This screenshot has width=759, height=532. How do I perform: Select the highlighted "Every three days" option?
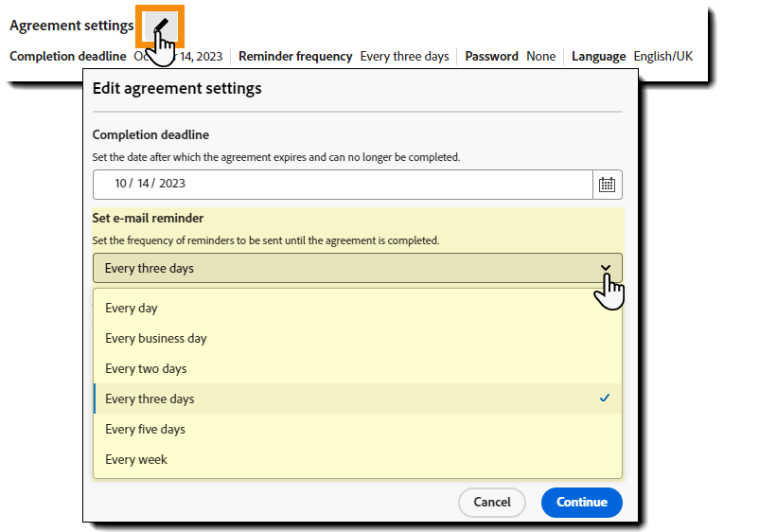(150, 399)
